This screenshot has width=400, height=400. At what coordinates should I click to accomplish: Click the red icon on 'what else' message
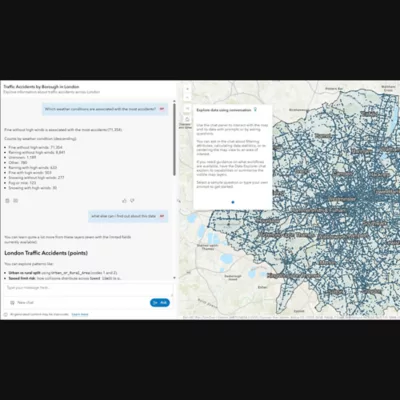(x=162, y=216)
